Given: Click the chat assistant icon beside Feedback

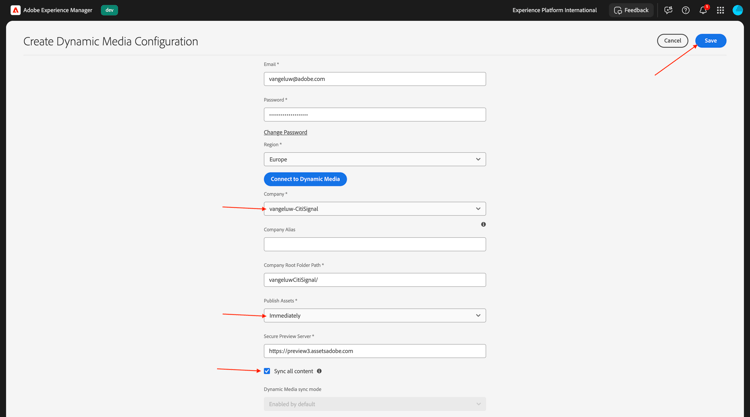Looking at the screenshot, I should coord(668,10).
